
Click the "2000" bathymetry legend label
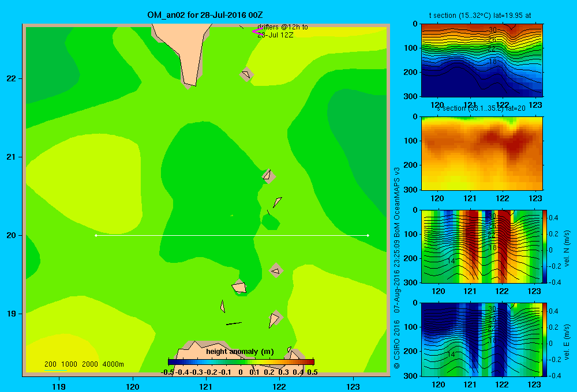point(90,364)
